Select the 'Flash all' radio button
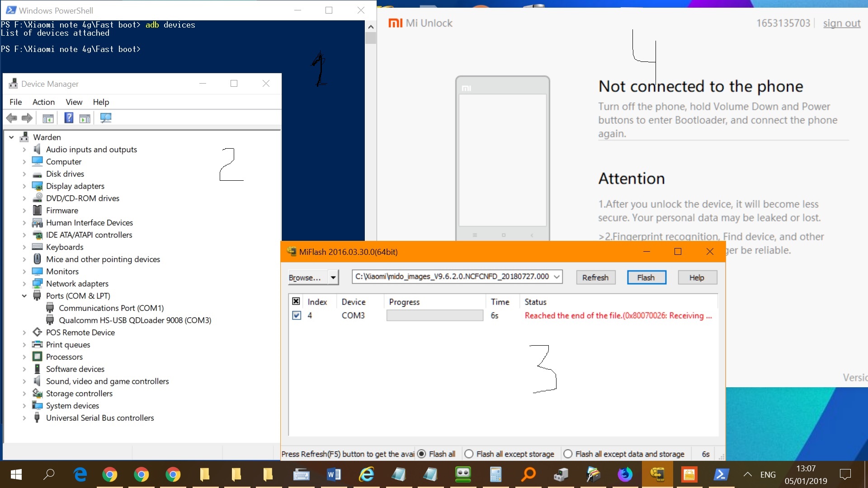The image size is (868, 488). point(421,454)
